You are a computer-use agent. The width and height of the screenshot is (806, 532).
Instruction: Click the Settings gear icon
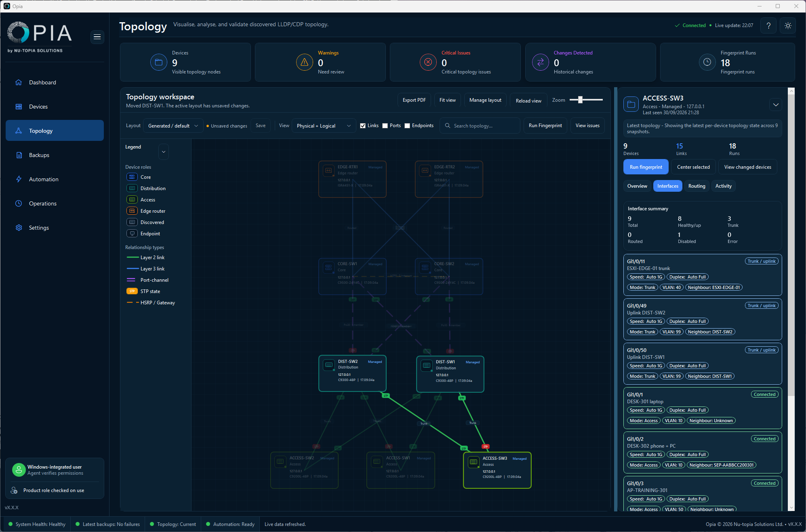point(19,228)
